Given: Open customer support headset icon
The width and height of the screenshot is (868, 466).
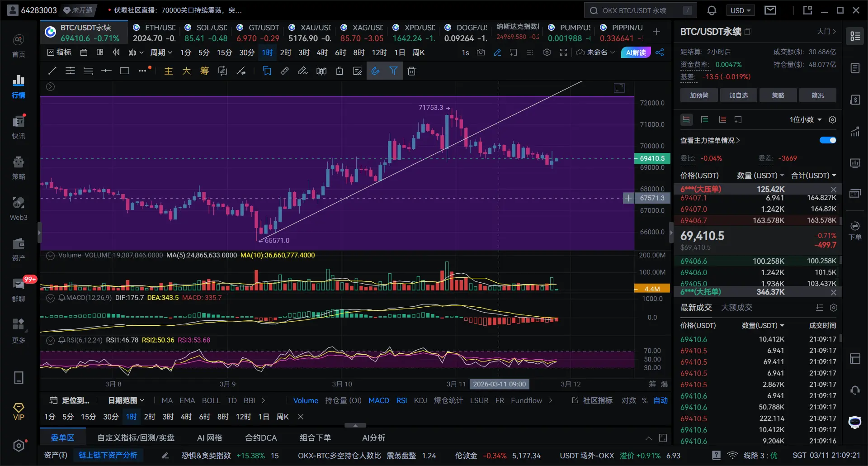Looking at the screenshot, I should click(x=854, y=390).
